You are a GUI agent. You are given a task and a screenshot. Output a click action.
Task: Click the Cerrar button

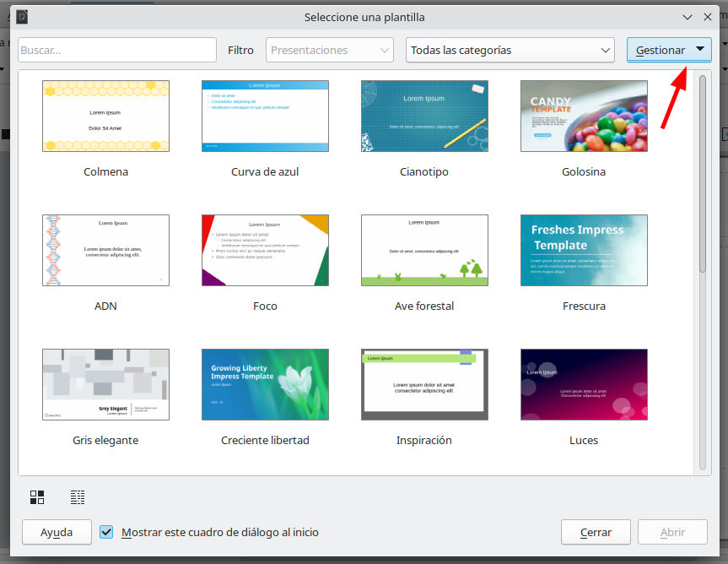click(x=596, y=532)
